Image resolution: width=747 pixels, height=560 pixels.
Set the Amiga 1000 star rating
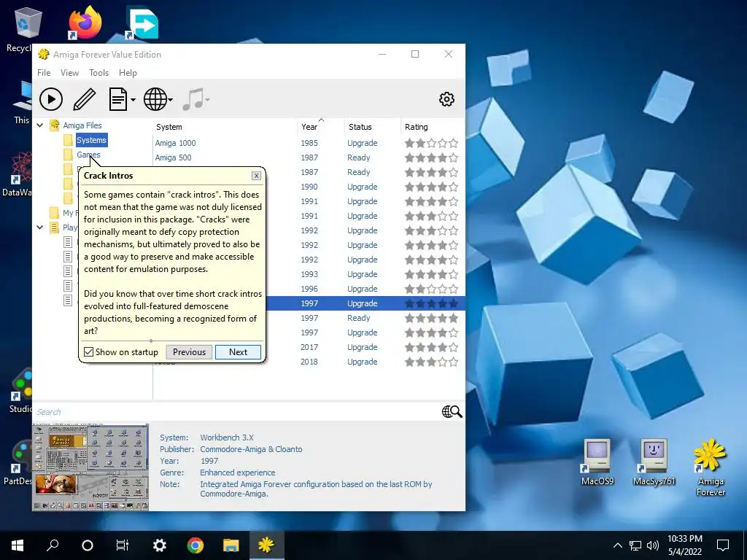coord(432,143)
